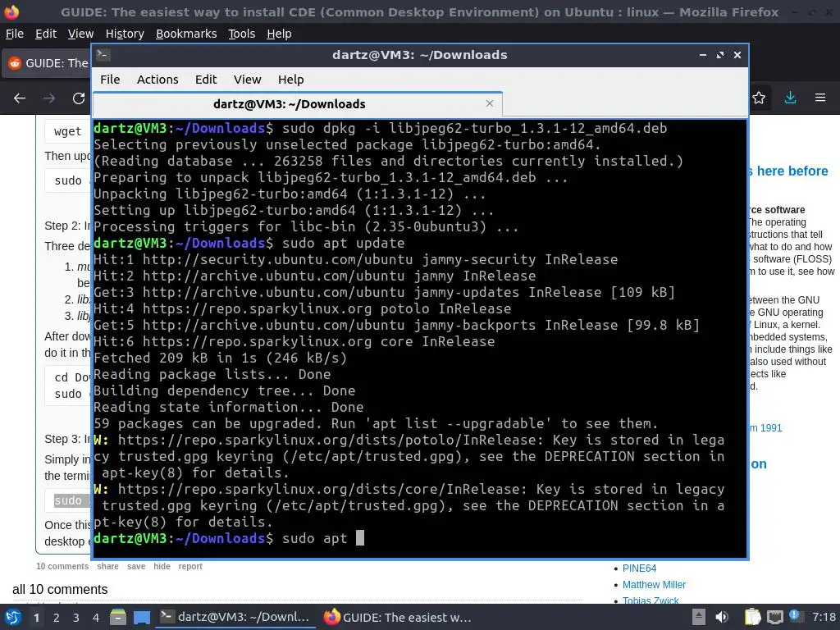The width and height of the screenshot is (840, 630).
Task: Open Firefox File menu
Action: tap(15, 34)
